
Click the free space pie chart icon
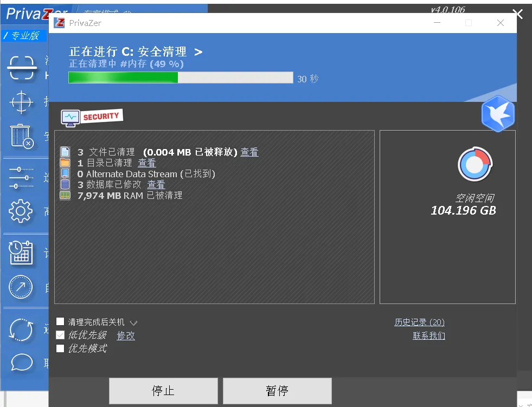[475, 165]
